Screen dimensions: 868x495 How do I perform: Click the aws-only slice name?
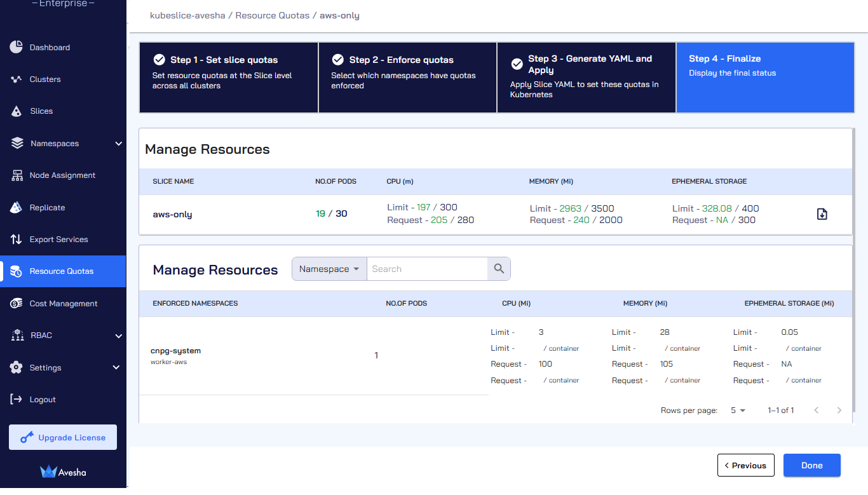tap(172, 214)
